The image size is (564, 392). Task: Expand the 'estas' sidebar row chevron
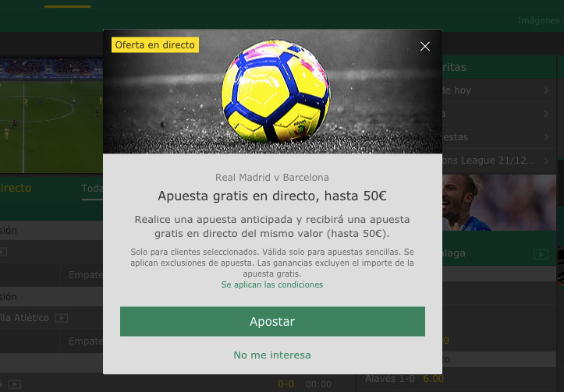(546, 137)
